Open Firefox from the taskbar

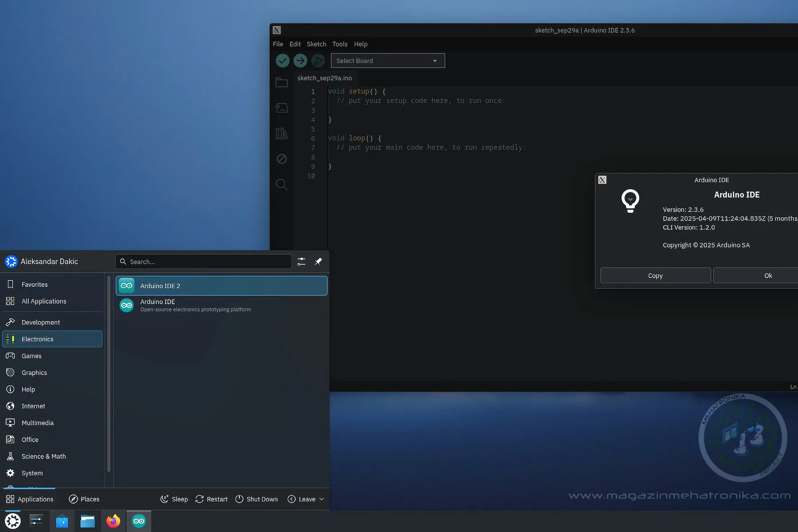(x=113, y=521)
